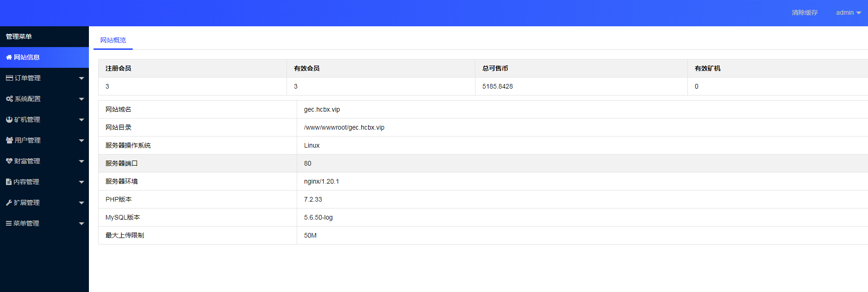This screenshot has height=292, width=868.
Task: Click the 清除缓存 link
Action: (x=804, y=12)
